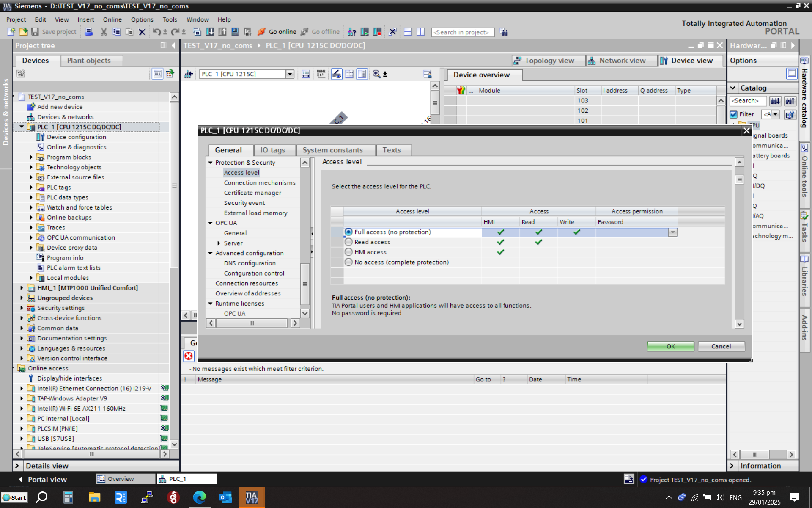Click the Open project folder icon
812x508 pixels.
24,32
